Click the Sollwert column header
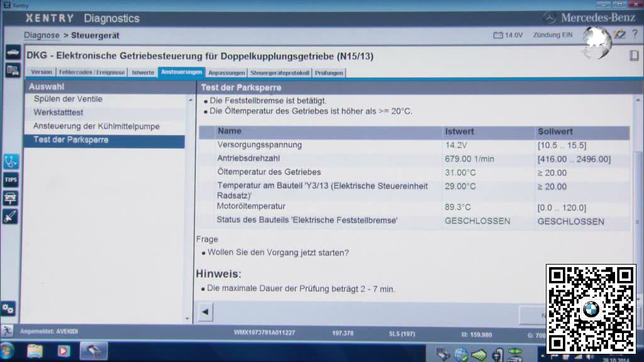This screenshot has height=362, width=644. tap(555, 131)
